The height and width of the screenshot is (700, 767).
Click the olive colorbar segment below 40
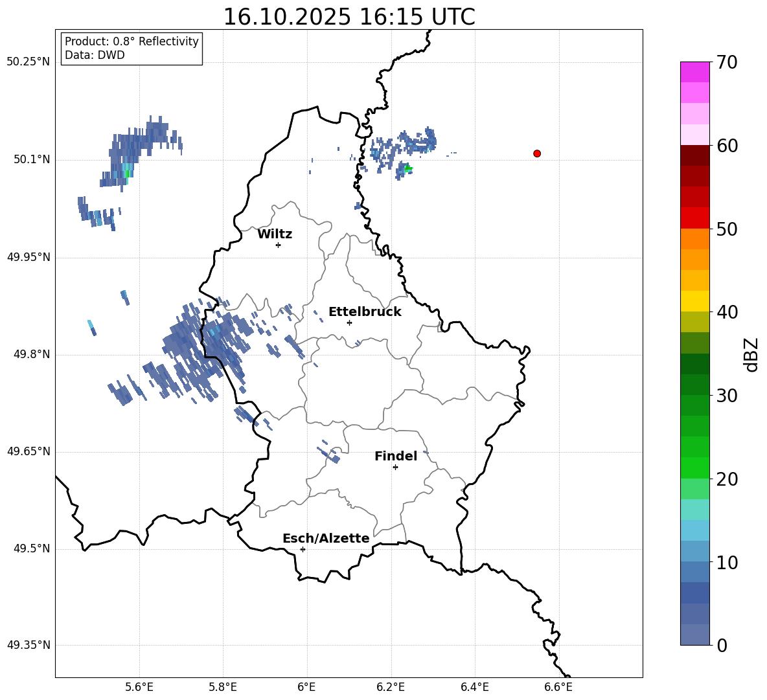click(x=694, y=322)
